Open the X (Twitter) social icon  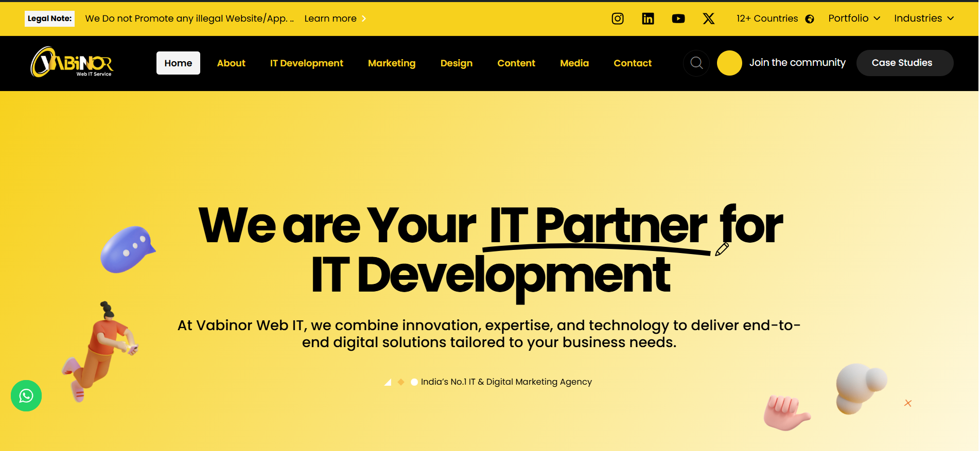[709, 19]
